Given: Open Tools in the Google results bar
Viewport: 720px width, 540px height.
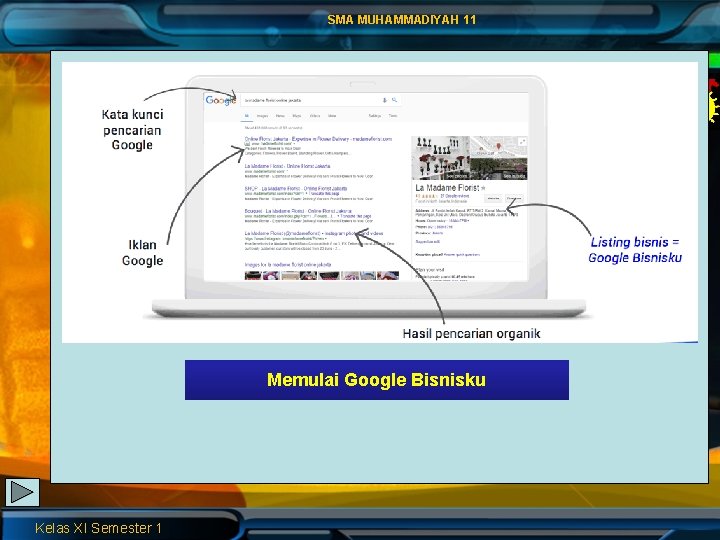Looking at the screenshot, I should coord(393,116).
